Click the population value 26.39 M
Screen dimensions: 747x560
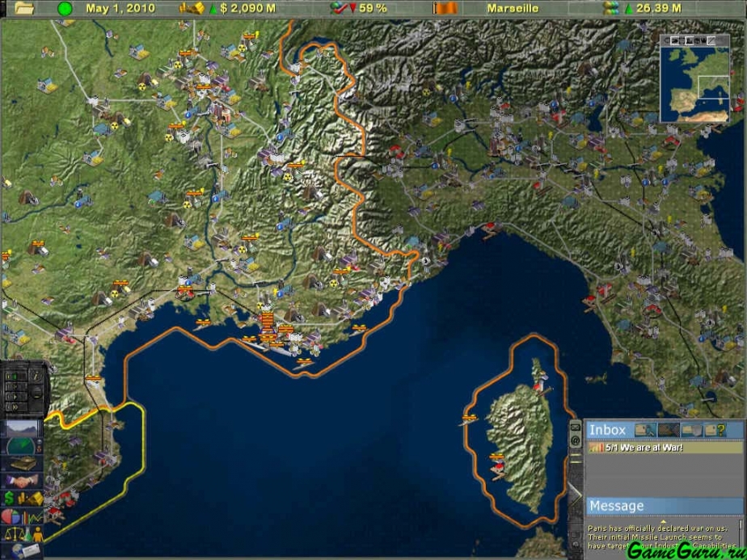point(660,8)
